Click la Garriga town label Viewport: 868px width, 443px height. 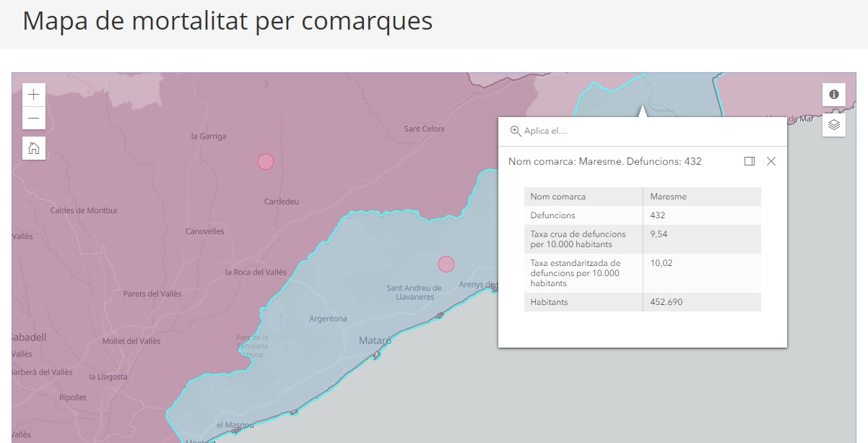tap(208, 136)
